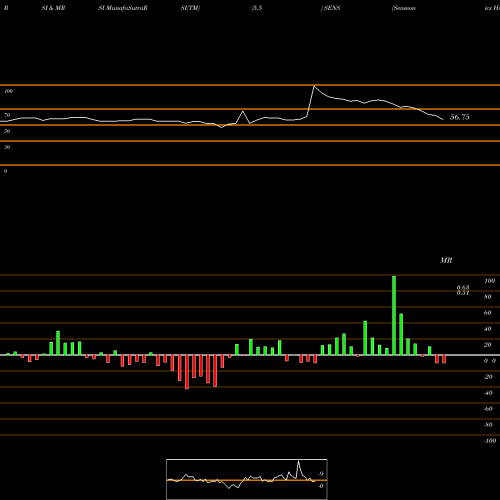Click the MR label above the histogram
The width and height of the screenshot is (500, 500).
coord(446,260)
